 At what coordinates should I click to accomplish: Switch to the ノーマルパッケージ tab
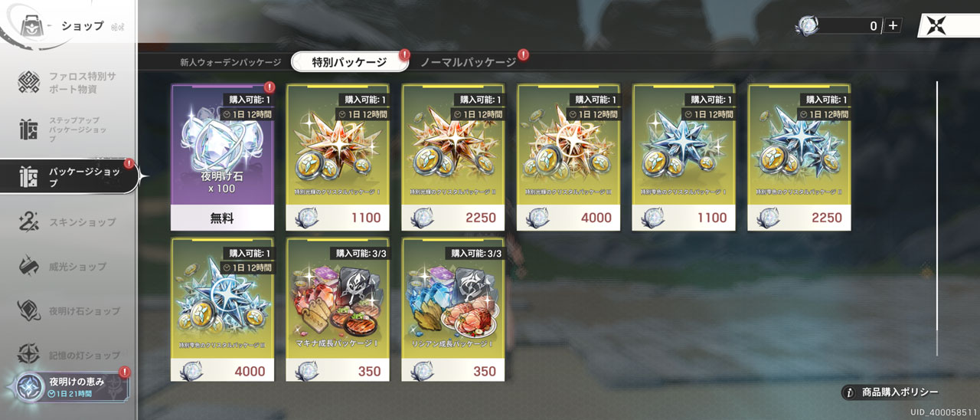point(468,63)
